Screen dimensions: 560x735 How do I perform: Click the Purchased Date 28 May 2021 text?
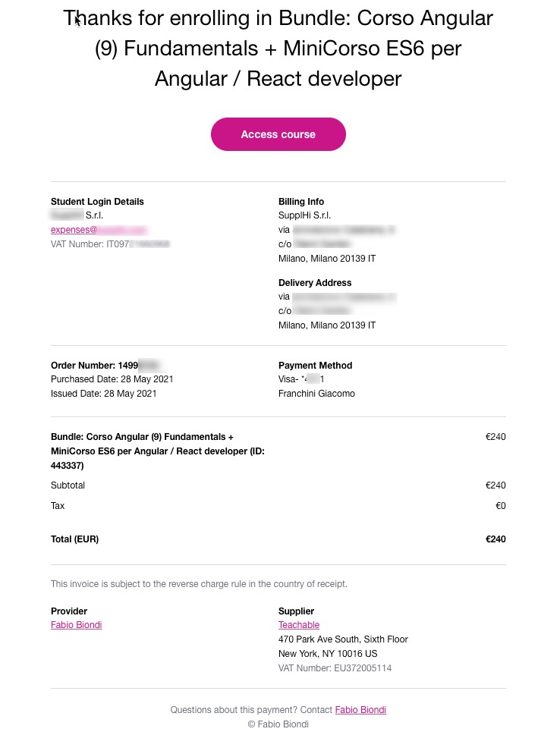[112, 379]
